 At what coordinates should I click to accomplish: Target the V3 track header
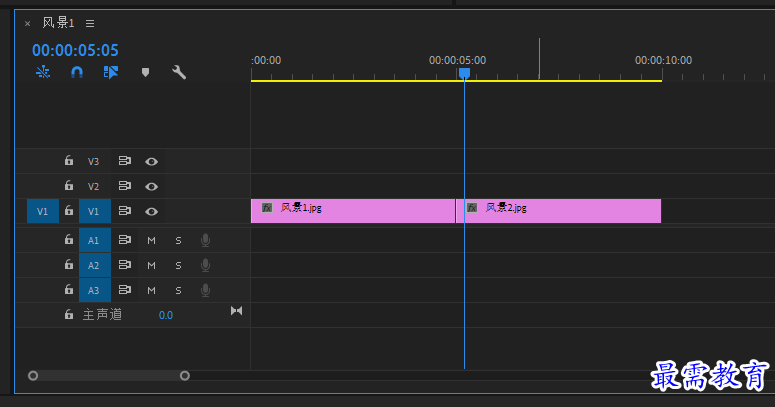[x=93, y=161]
